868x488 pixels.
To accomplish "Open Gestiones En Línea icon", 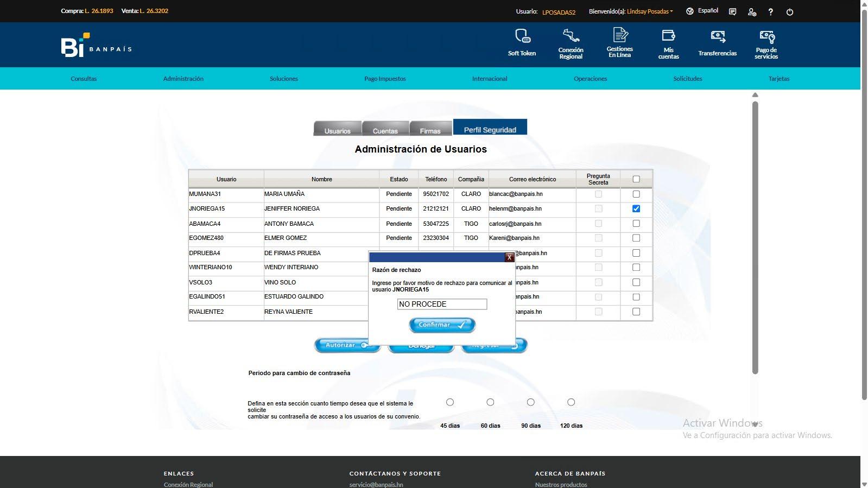I will point(620,35).
